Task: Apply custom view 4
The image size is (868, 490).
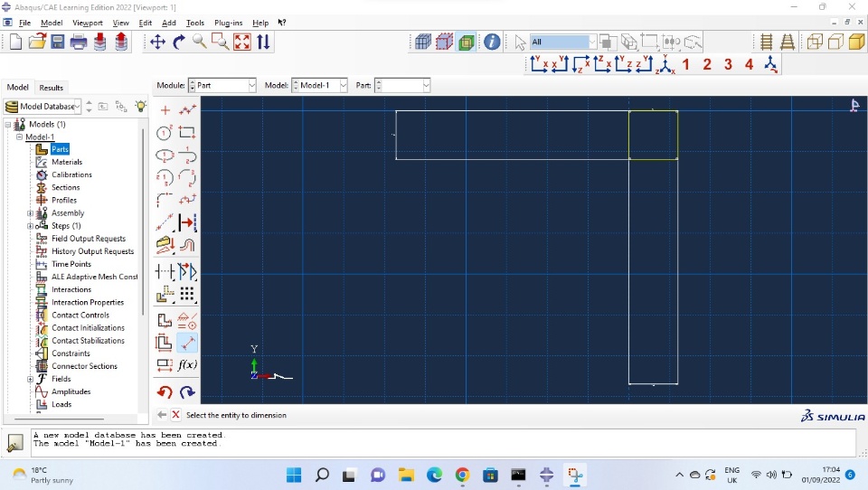Action: (749, 65)
